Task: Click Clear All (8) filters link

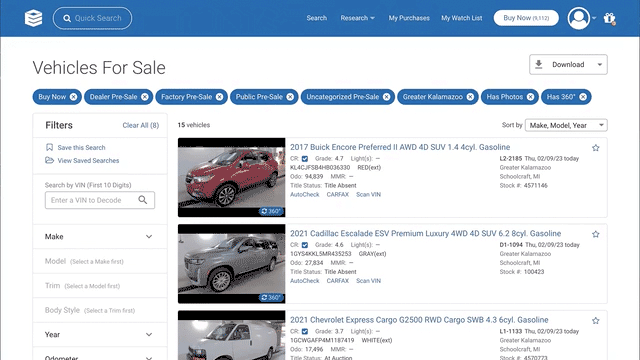Action: coord(141,125)
